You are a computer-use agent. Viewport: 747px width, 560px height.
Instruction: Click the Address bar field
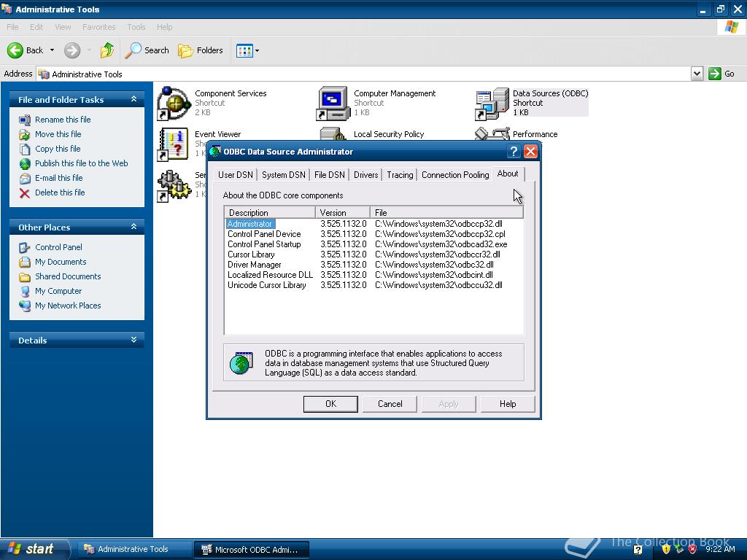(x=363, y=74)
